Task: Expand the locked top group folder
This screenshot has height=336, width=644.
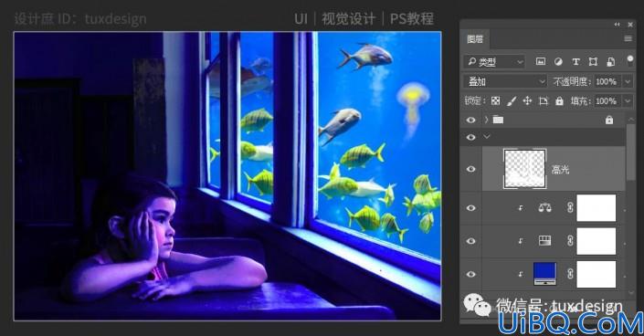Action: pos(486,120)
